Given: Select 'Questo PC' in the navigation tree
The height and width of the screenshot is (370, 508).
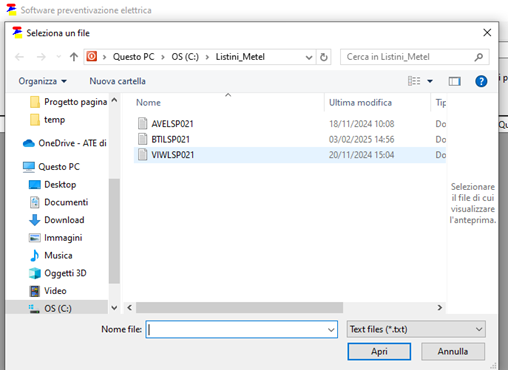Looking at the screenshot, I should (51, 166).
